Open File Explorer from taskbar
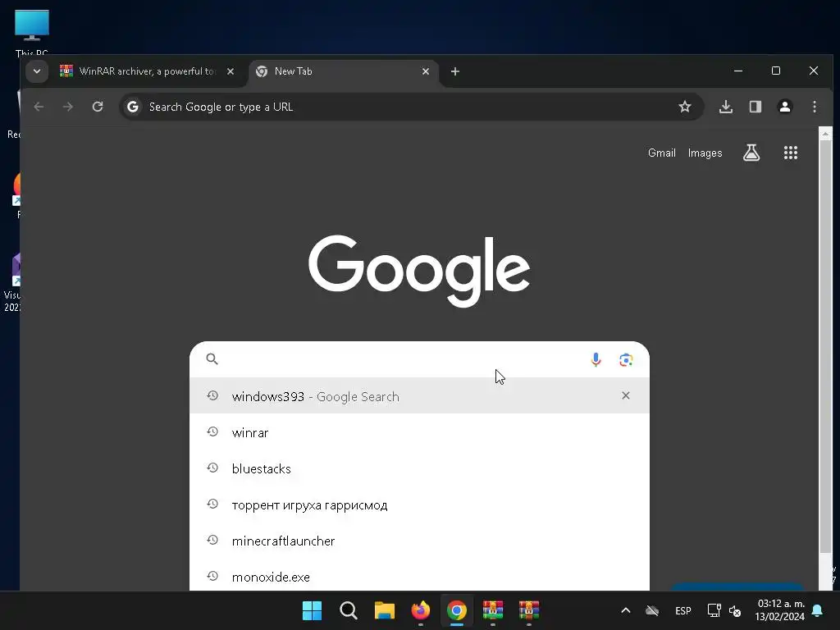Viewport: 840px width, 630px height. [384, 610]
